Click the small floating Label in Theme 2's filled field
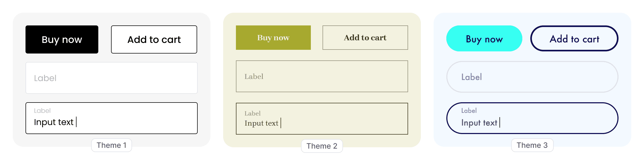This screenshot has width=644, height=160. 252,113
